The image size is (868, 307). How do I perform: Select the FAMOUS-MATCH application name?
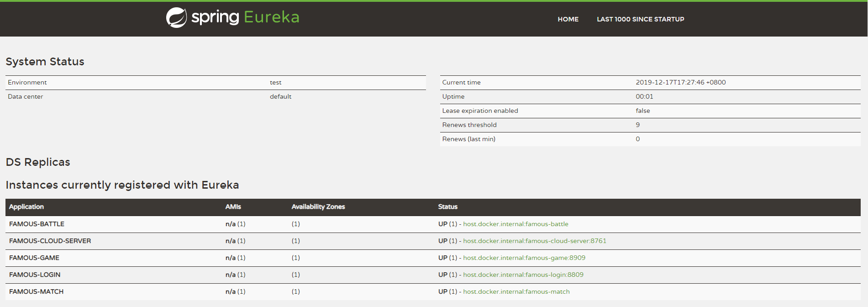tap(36, 291)
